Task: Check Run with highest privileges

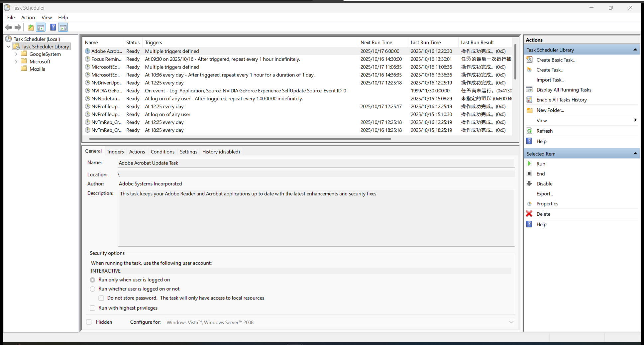Action: [x=92, y=308]
